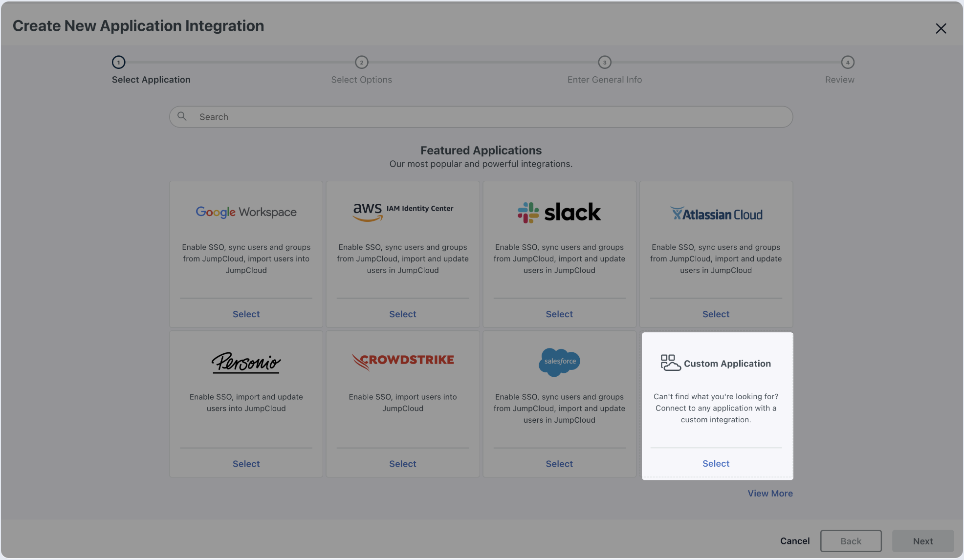
Task: Select the Custom Application integration
Action: coord(716,463)
